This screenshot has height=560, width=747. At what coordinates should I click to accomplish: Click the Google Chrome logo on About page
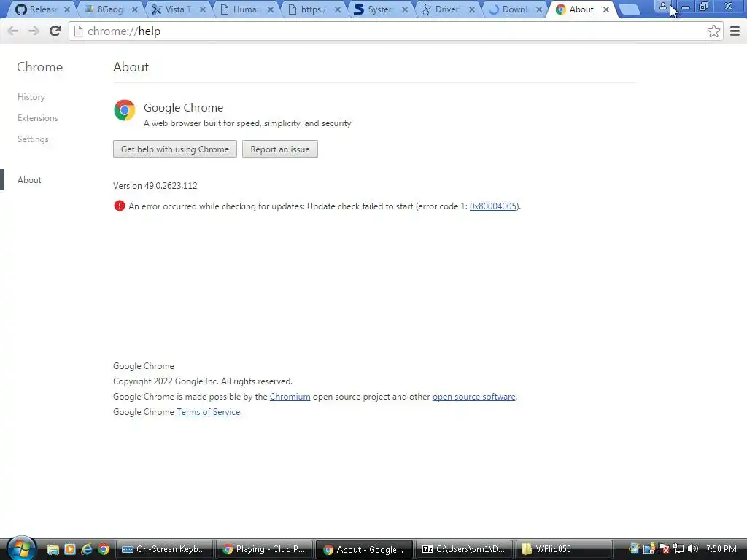click(124, 110)
